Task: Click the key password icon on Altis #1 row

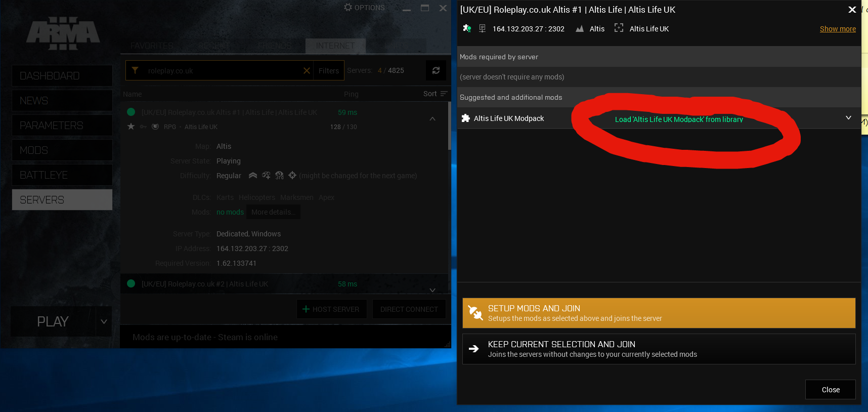Action: click(143, 127)
